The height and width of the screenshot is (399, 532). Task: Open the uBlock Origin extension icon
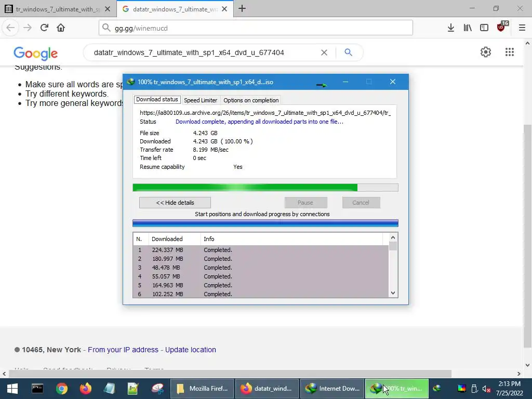coord(501,27)
